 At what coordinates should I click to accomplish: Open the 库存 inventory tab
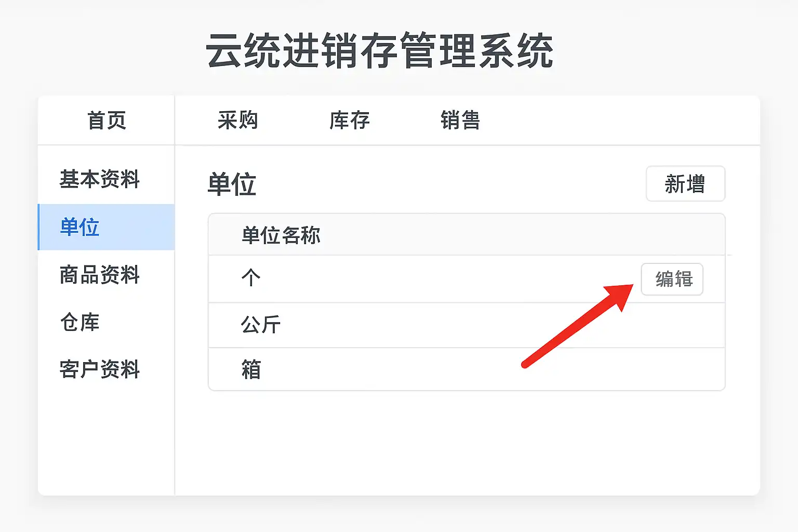click(x=349, y=121)
